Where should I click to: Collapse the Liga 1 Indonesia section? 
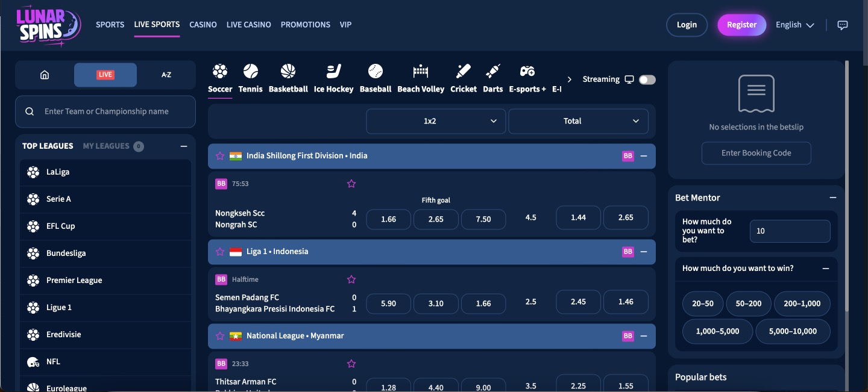point(644,252)
